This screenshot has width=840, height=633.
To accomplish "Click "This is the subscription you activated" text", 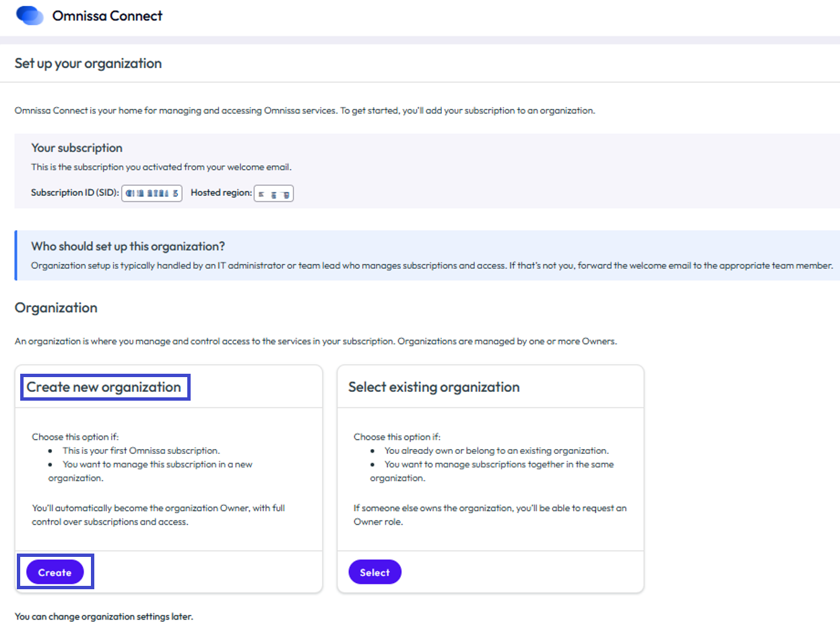I will (x=162, y=167).
